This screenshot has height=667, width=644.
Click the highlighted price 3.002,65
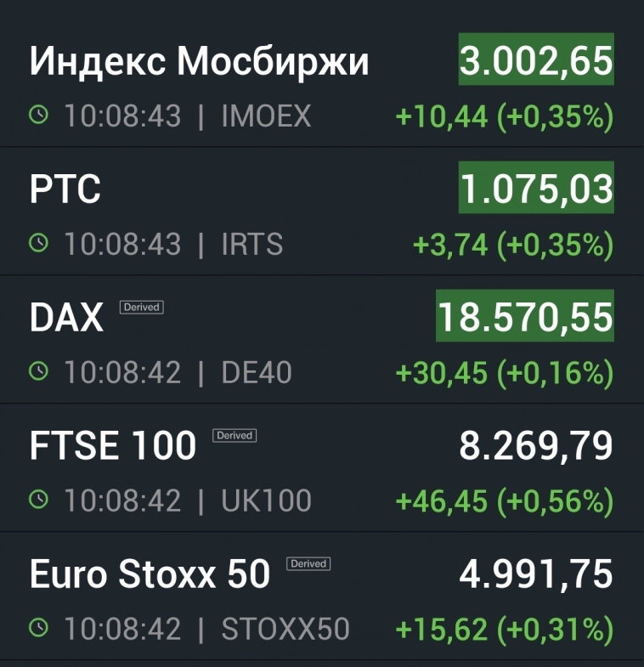pos(536,60)
